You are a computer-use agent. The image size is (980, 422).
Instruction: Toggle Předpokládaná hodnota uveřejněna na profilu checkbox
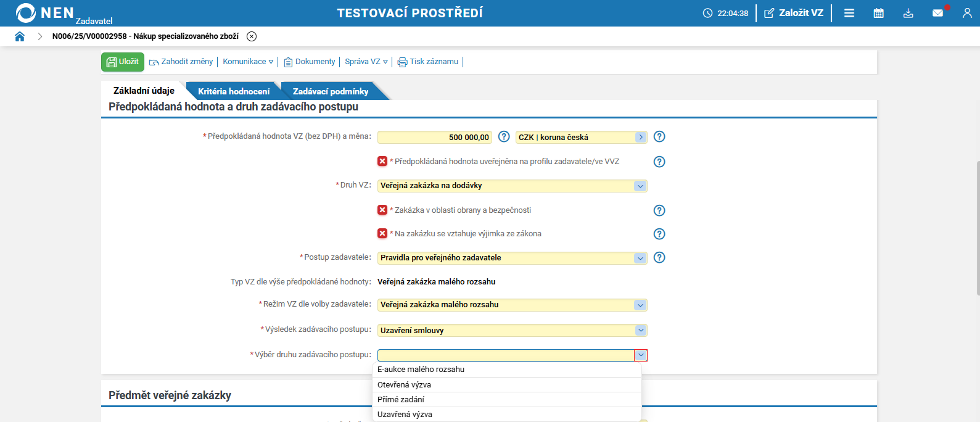382,161
